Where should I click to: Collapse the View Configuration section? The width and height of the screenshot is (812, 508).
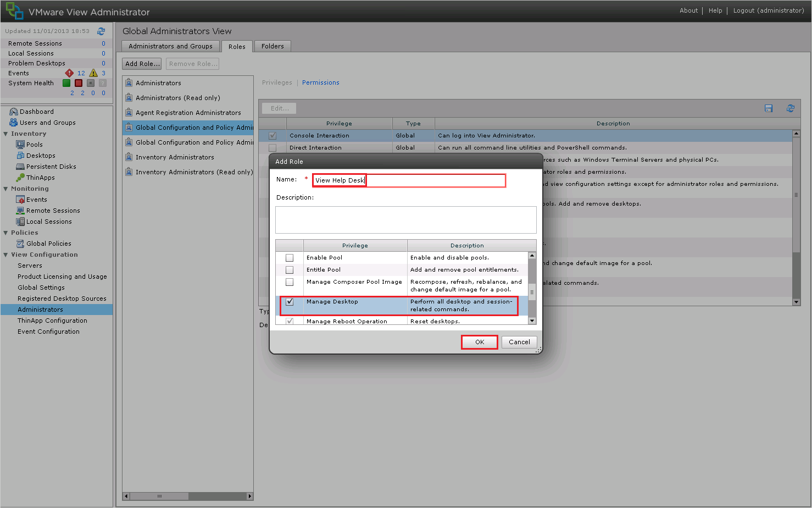6,255
